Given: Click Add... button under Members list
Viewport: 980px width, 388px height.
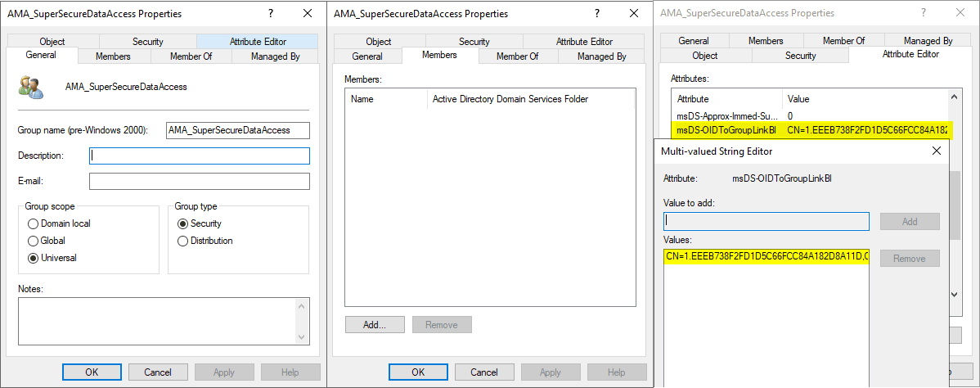Looking at the screenshot, I should click(375, 325).
